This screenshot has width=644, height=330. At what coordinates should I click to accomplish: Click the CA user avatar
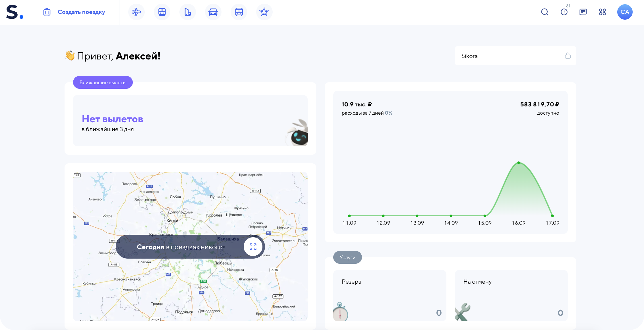click(625, 12)
